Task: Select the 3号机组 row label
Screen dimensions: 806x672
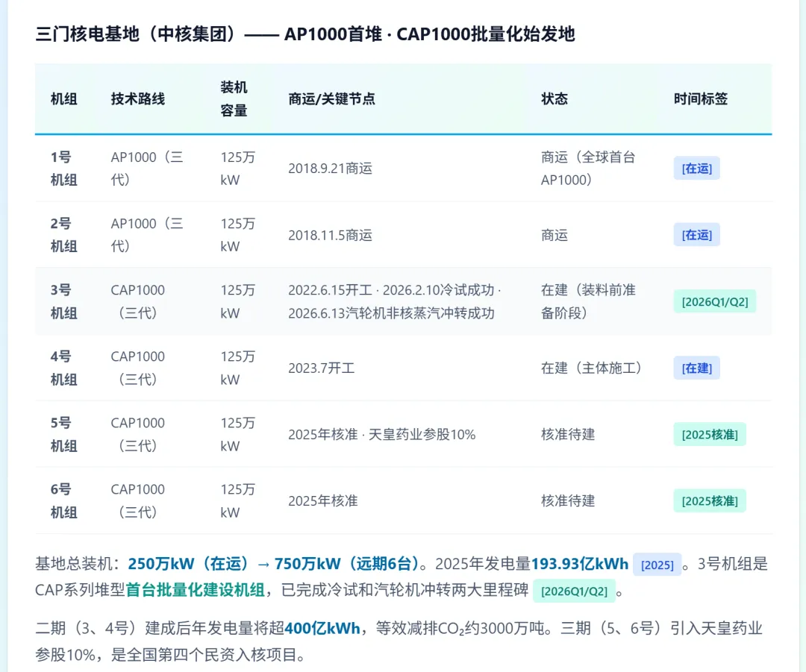Action: point(63,301)
